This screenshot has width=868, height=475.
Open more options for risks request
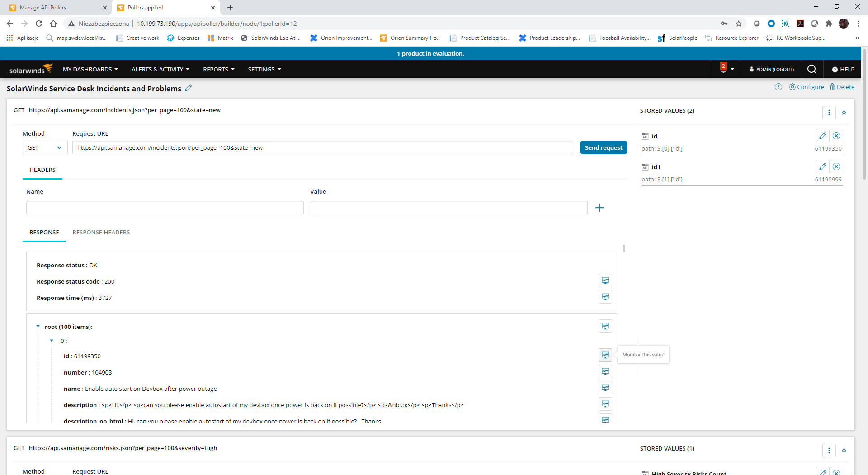(x=829, y=450)
